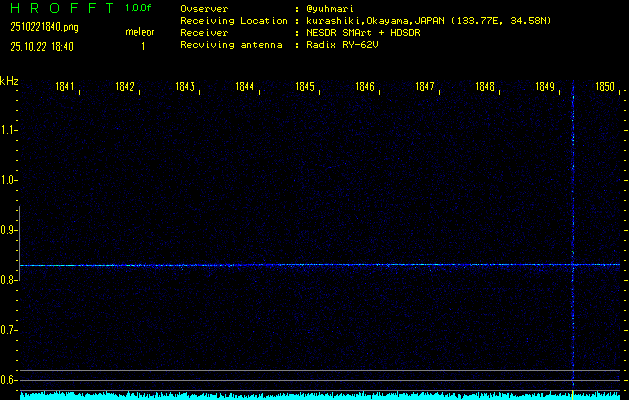Pick the 1850 time axis marker
The image size is (629, 400).
click(604, 88)
